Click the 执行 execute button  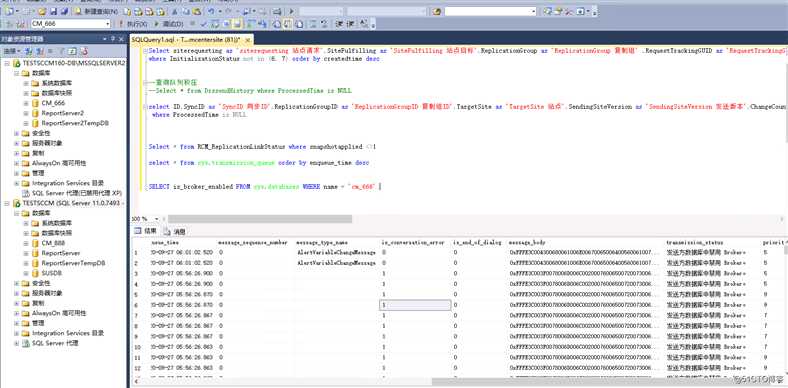point(134,24)
